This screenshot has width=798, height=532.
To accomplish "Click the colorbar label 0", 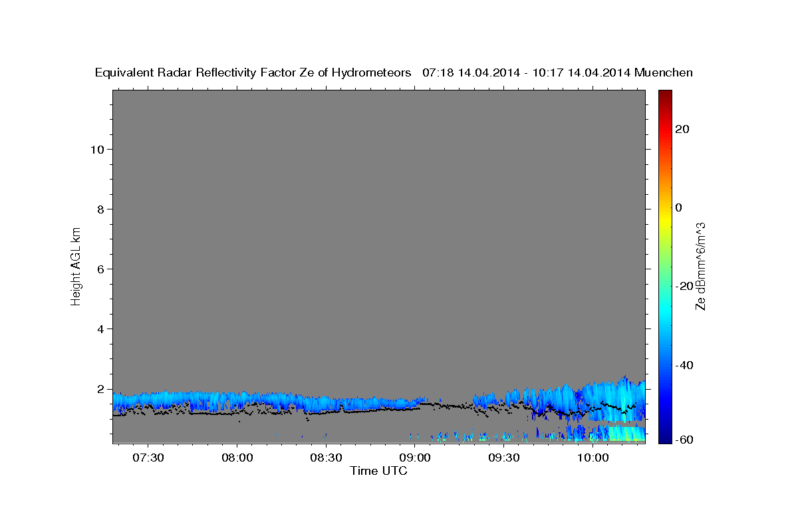I will point(679,207).
